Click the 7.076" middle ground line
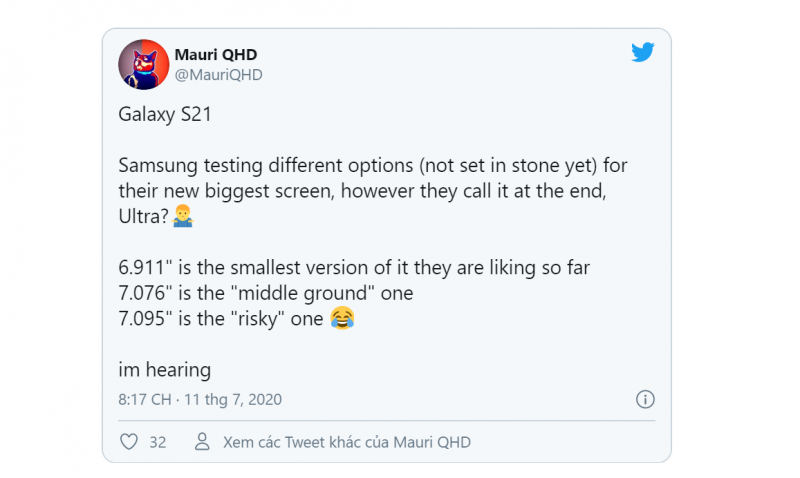The image size is (800, 478). pos(266,293)
